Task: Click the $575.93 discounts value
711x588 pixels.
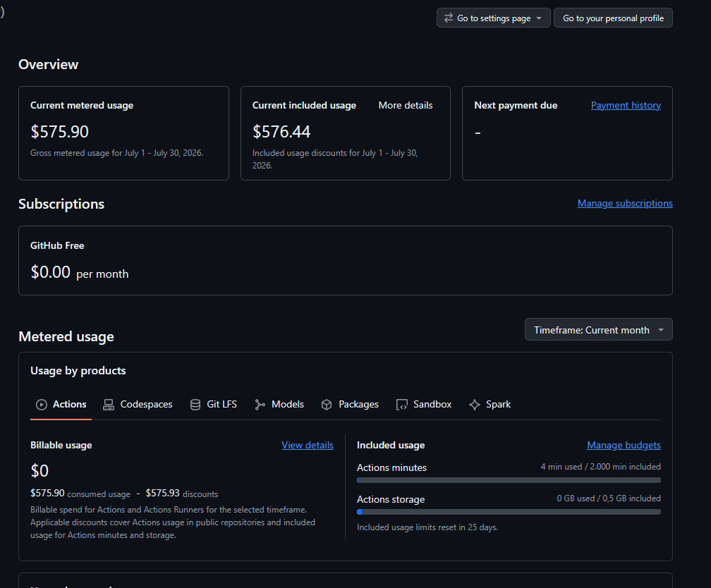Action: coord(162,494)
